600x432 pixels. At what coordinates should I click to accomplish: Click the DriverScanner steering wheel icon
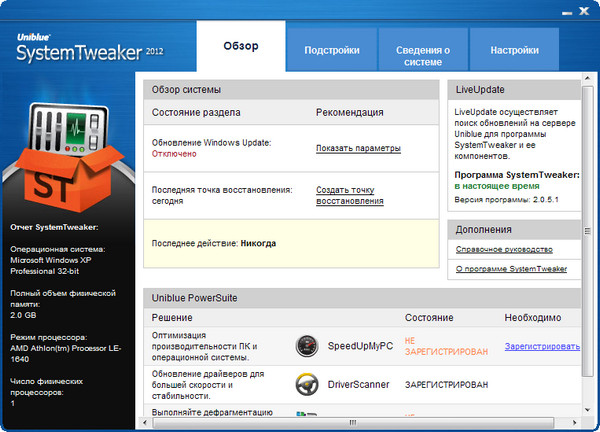click(307, 384)
